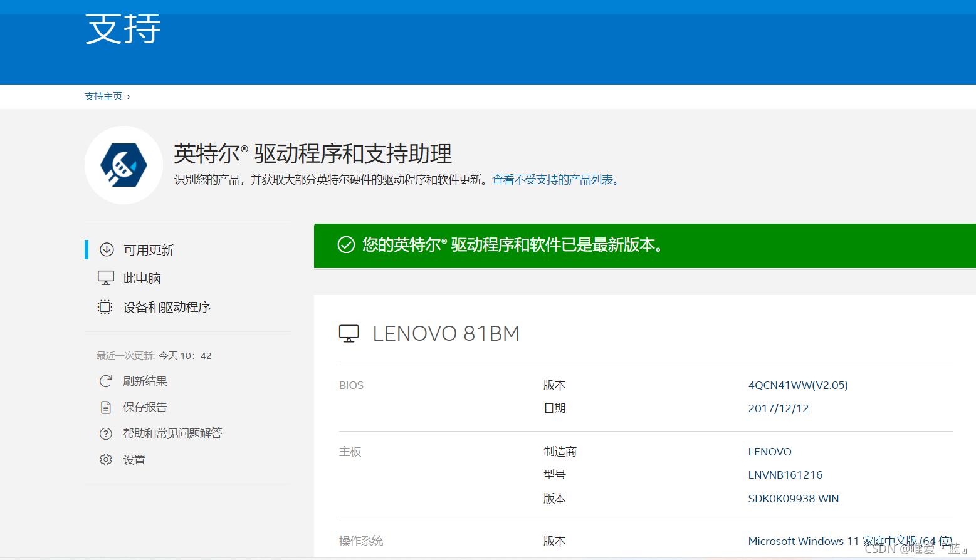Click the download arrow icon beside 可用更新
The image size is (976, 560).
107,249
